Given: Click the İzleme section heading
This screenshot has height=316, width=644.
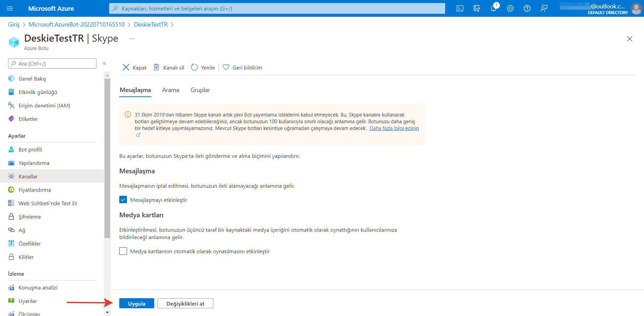Looking at the screenshot, I should pyautogui.click(x=16, y=274).
